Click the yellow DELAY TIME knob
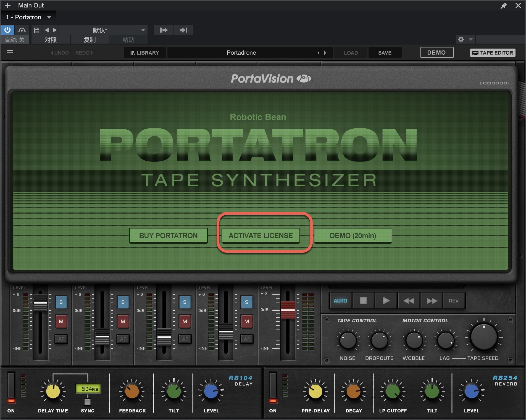The width and height of the screenshot is (526, 420). tap(53, 391)
